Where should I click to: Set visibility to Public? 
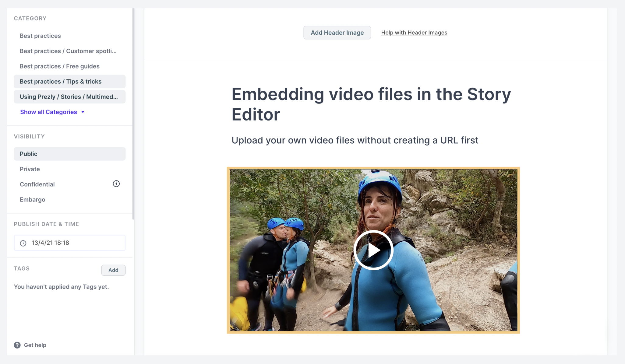(69, 154)
